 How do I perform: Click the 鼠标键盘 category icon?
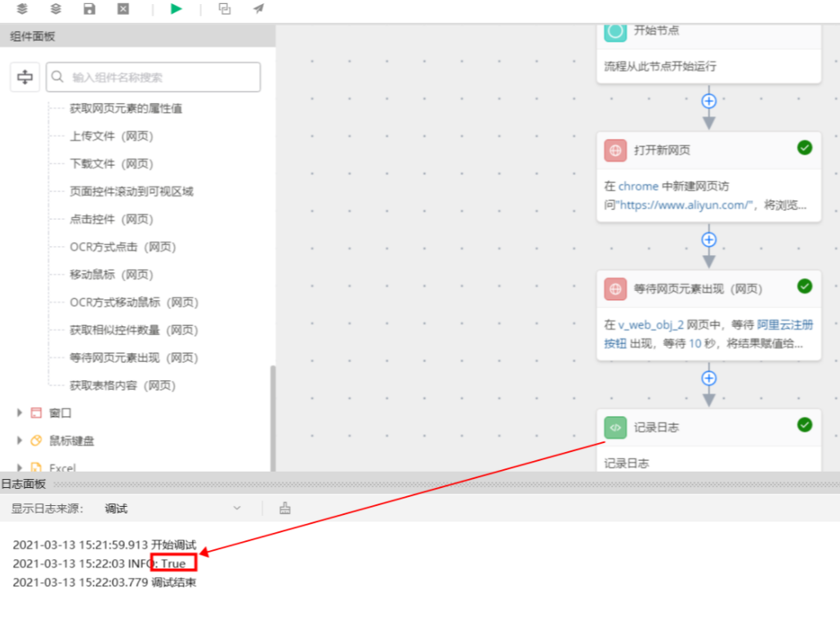click(36, 441)
